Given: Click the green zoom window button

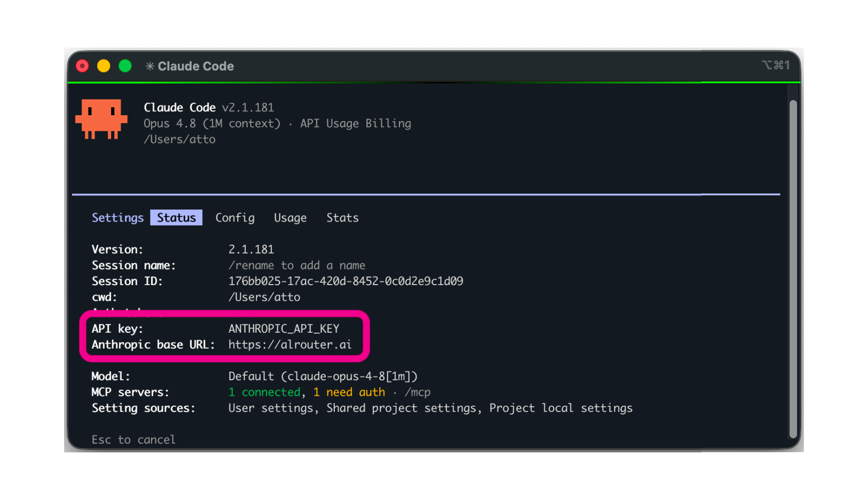Looking at the screenshot, I should 125,66.
